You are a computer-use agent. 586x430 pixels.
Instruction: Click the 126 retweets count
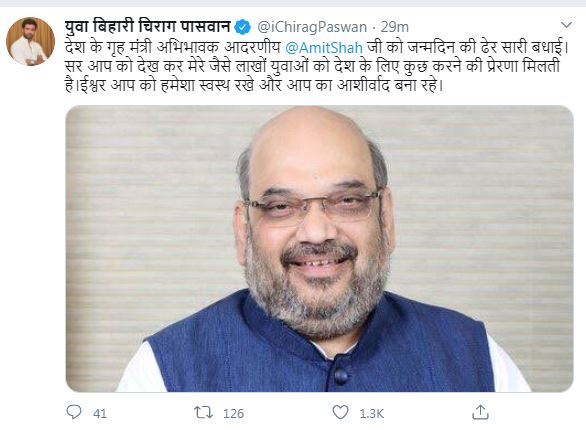pyautogui.click(x=233, y=414)
